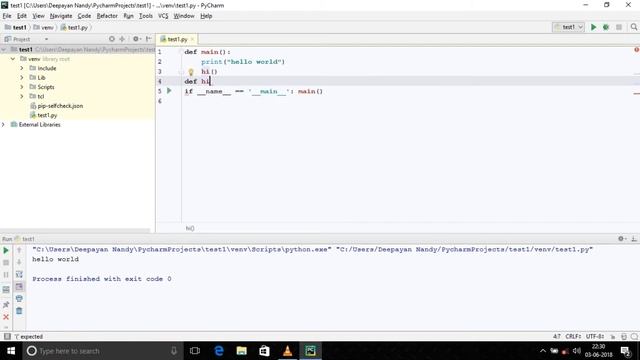The image size is (640, 360).
Task: Click the CRLF line separator in status bar
Action: [x=573, y=336]
